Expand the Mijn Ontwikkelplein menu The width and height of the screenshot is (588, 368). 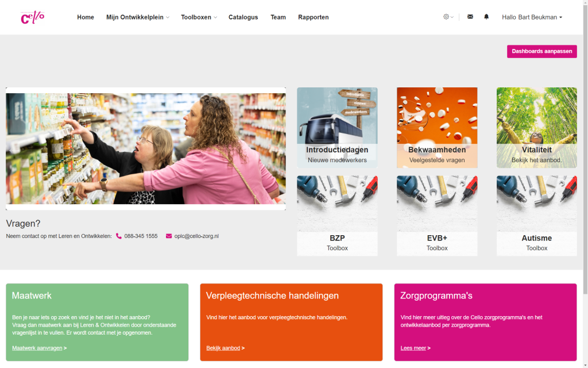pos(138,17)
